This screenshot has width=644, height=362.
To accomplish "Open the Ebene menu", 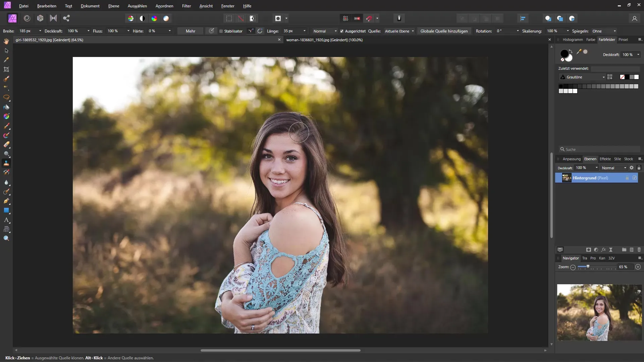I will pos(113,6).
